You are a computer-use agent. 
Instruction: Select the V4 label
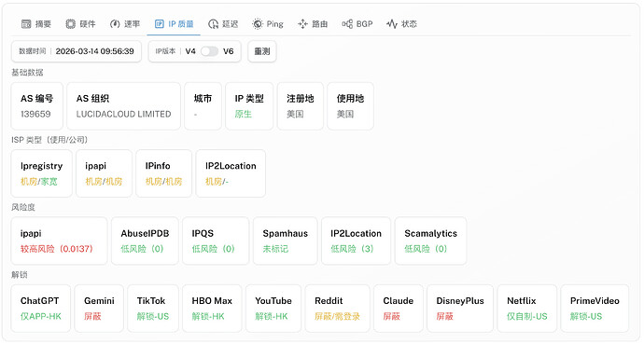point(190,51)
